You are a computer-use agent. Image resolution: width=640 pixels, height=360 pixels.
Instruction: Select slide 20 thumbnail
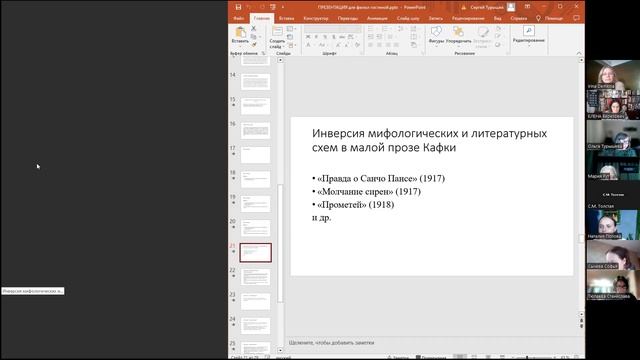click(256, 228)
